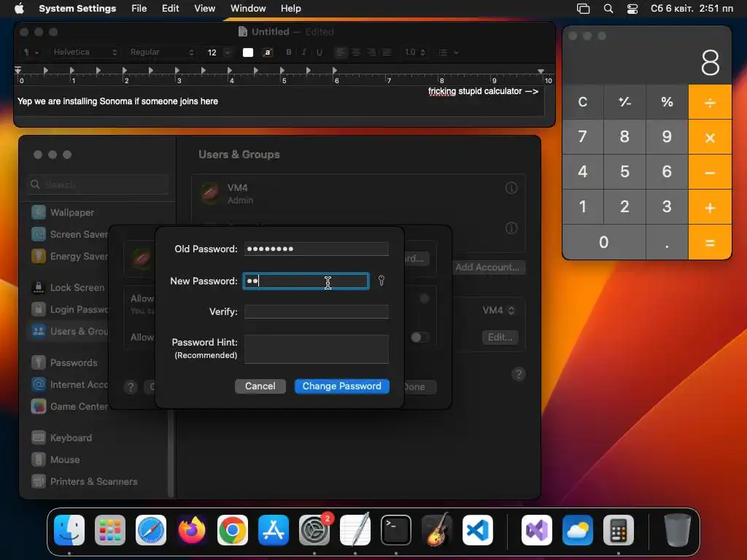Open the text color swatch in TextEdit
This screenshot has width=747, height=560.
(x=248, y=52)
